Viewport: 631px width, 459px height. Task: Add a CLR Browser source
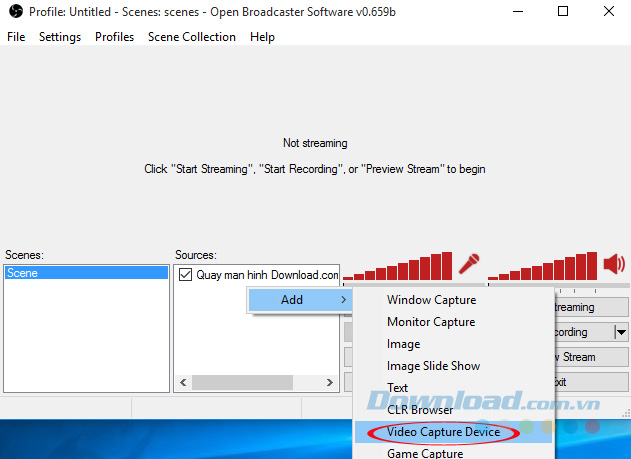453,410
